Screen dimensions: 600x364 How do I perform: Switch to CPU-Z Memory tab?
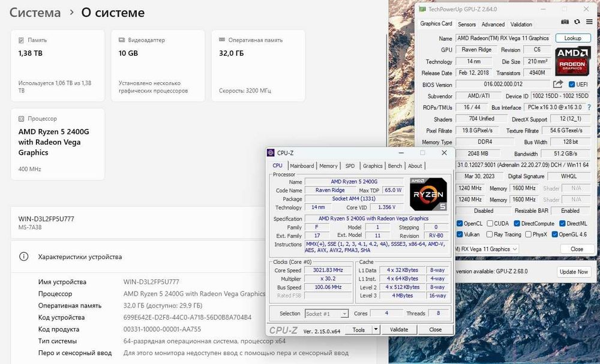(328, 166)
